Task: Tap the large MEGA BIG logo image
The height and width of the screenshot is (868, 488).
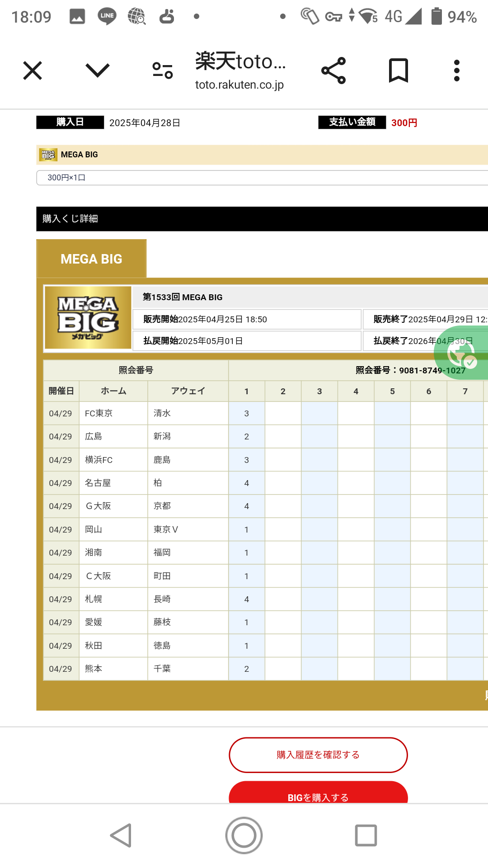Action: pos(88,317)
